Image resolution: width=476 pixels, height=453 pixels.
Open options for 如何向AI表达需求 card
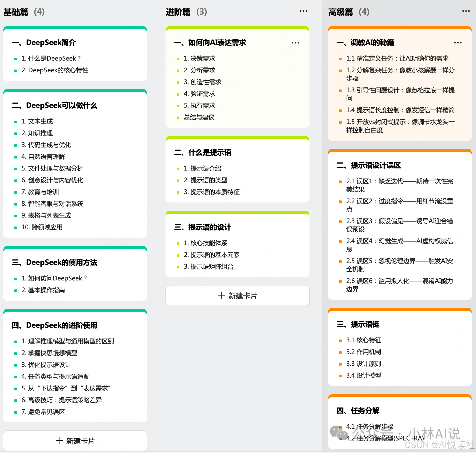[295, 43]
